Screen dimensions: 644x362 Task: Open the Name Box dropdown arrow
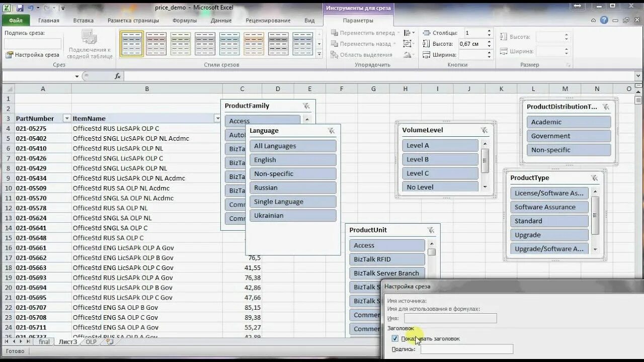tap(77, 76)
